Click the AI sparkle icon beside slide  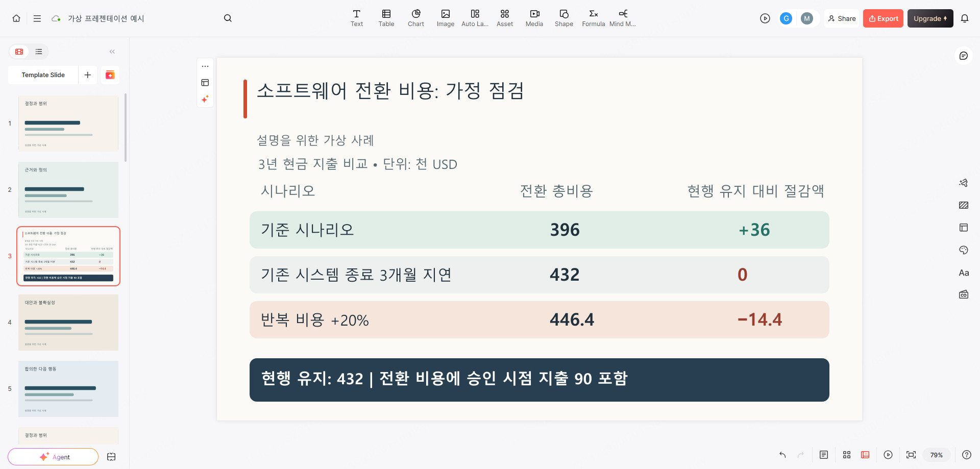click(x=205, y=99)
